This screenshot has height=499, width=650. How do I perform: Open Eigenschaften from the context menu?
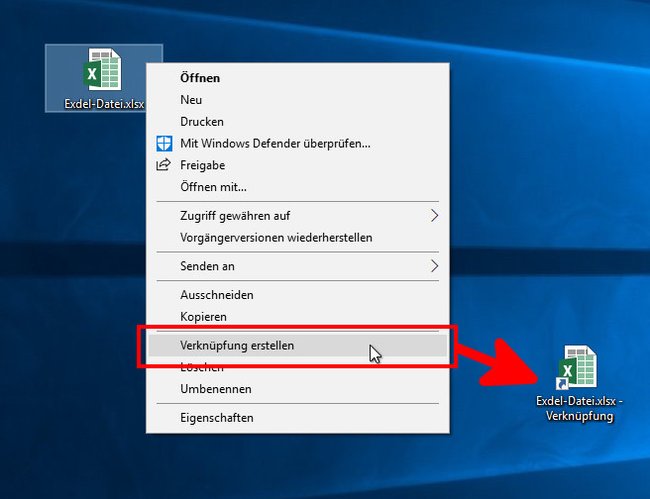point(298,418)
